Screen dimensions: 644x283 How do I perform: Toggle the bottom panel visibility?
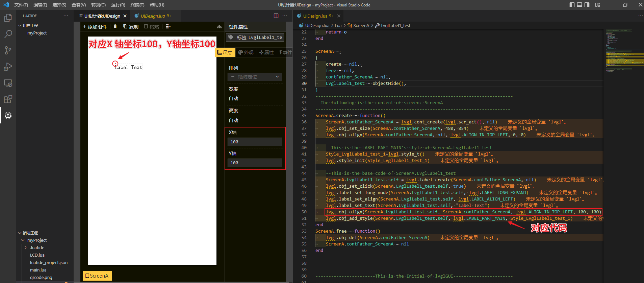pyautogui.click(x=579, y=5)
